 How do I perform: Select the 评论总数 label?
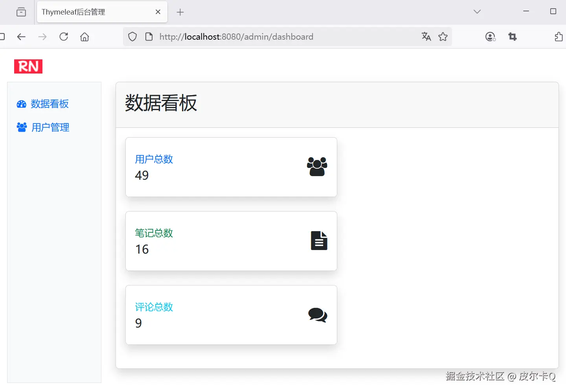[154, 307]
